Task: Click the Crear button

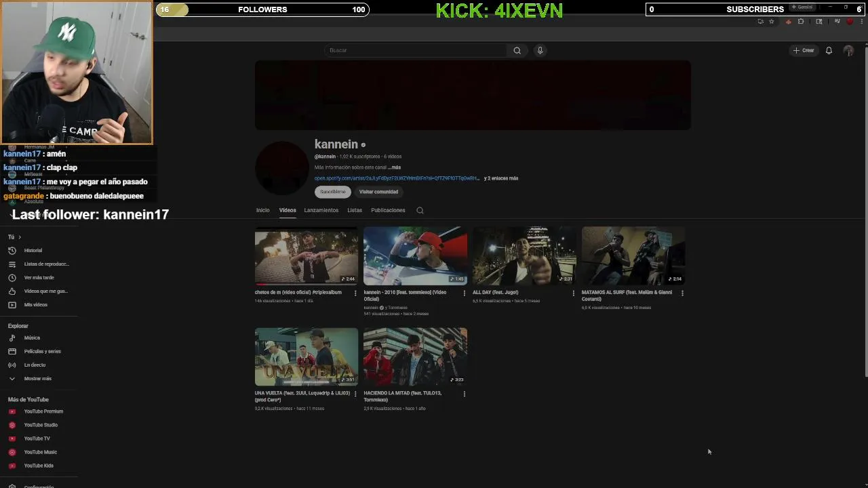Action: pyautogui.click(x=804, y=50)
